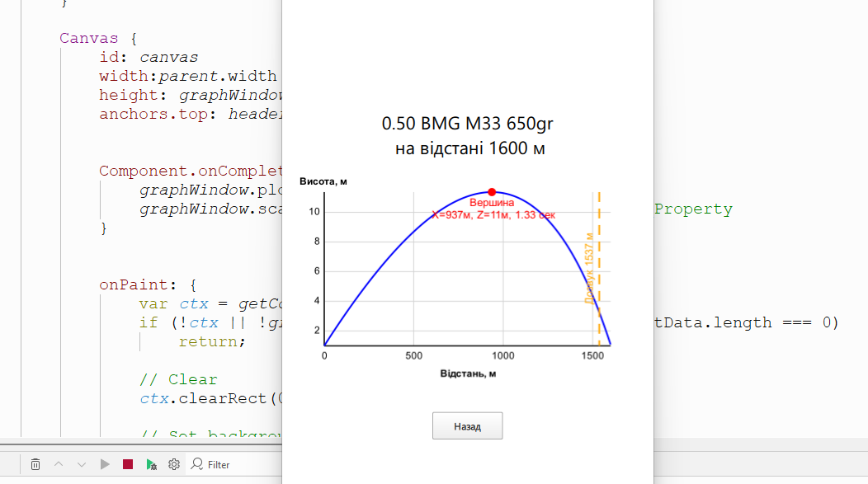Open output settings gear icon

174,464
